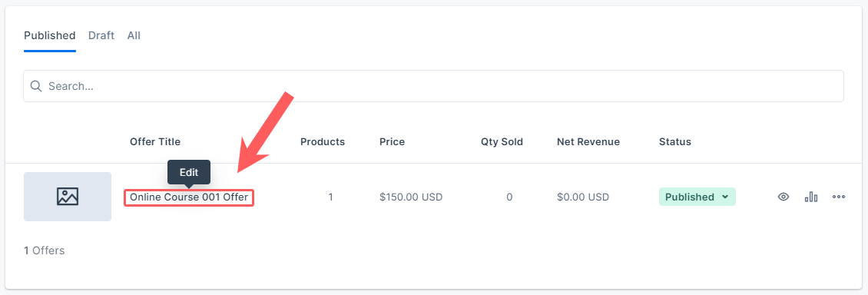Open the Online Course 001 Offer link

point(189,197)
